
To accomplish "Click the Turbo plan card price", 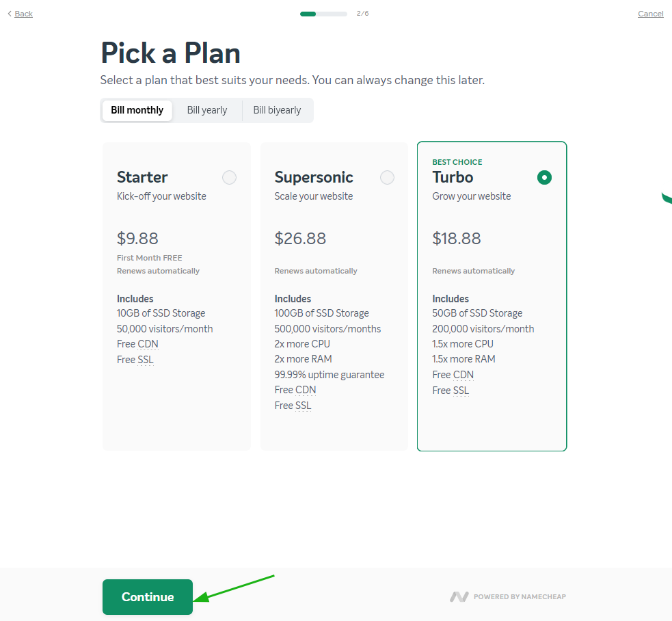I will point(457,239).
